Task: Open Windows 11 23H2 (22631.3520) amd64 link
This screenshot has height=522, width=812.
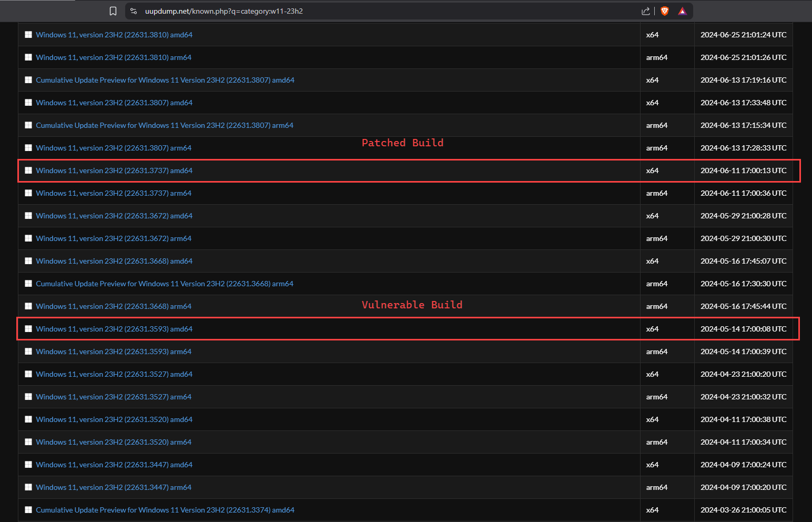Action: [114, 419]
